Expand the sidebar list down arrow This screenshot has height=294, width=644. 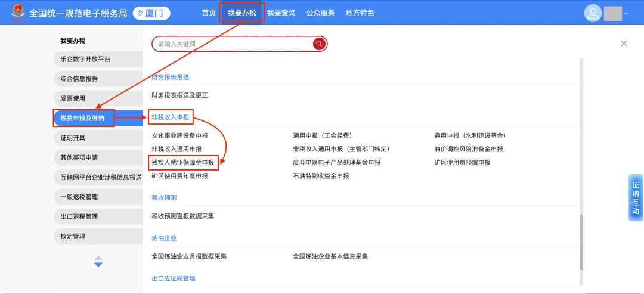point(98,264)
